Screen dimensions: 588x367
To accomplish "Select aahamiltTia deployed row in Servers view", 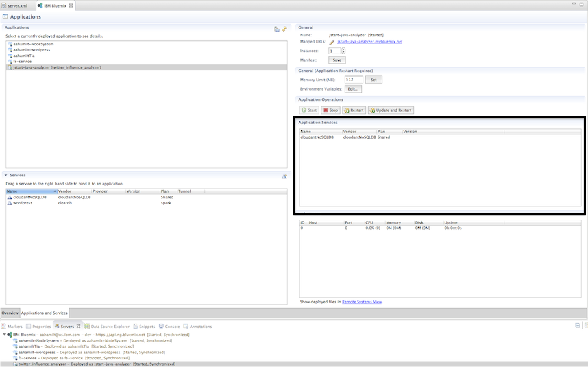I will (x=76, y=346).
